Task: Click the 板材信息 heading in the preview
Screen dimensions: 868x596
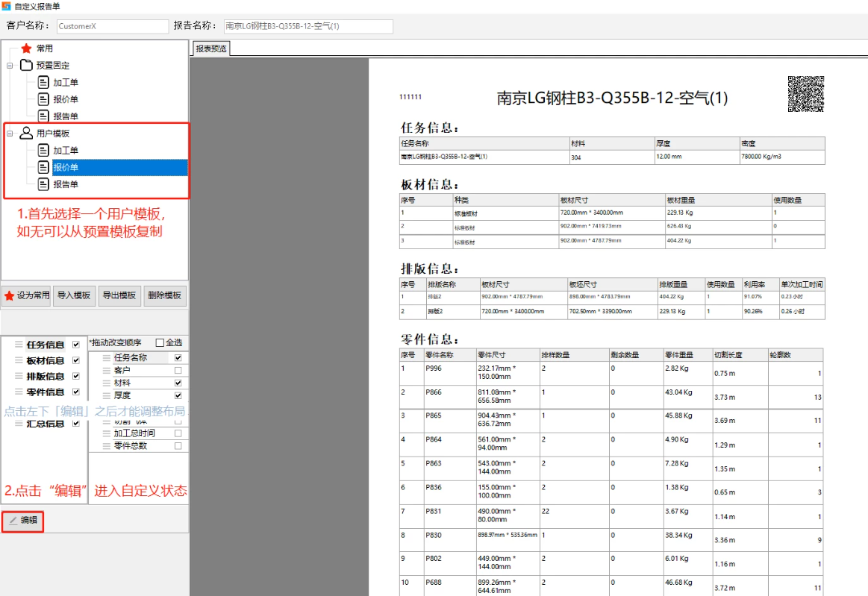Action: tap(430, 184)
